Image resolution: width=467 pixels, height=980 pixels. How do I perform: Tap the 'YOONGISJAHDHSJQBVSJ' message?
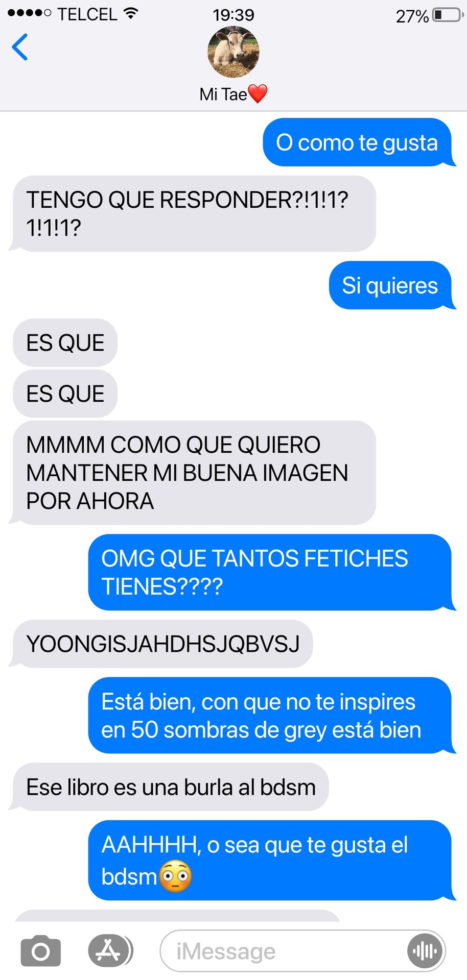(161, 644)
